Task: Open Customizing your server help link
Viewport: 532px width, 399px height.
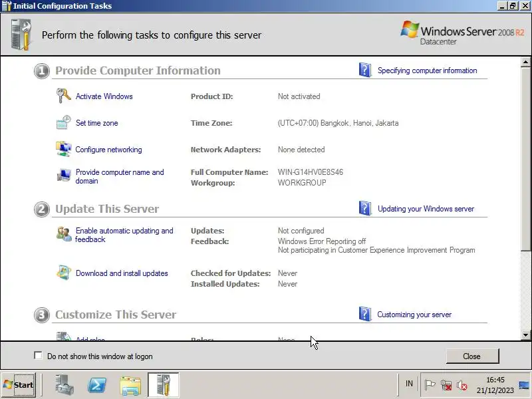Action: [x=414, y=315]
